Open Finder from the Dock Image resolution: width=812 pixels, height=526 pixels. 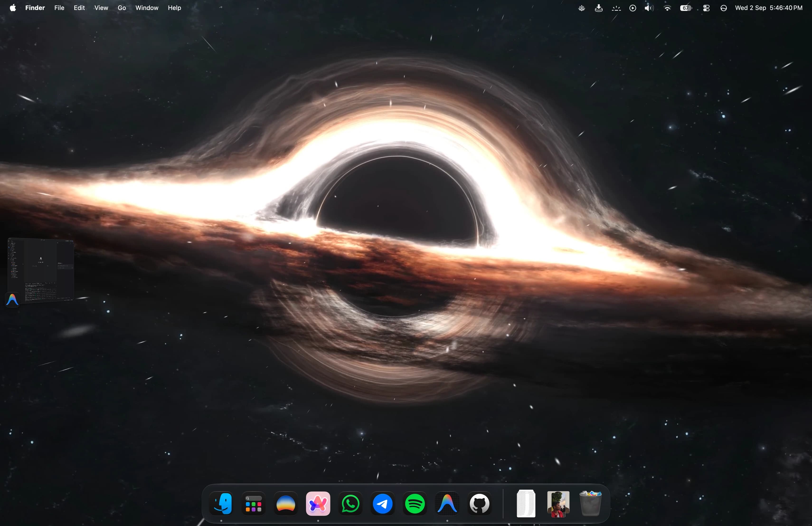[221, 503]
